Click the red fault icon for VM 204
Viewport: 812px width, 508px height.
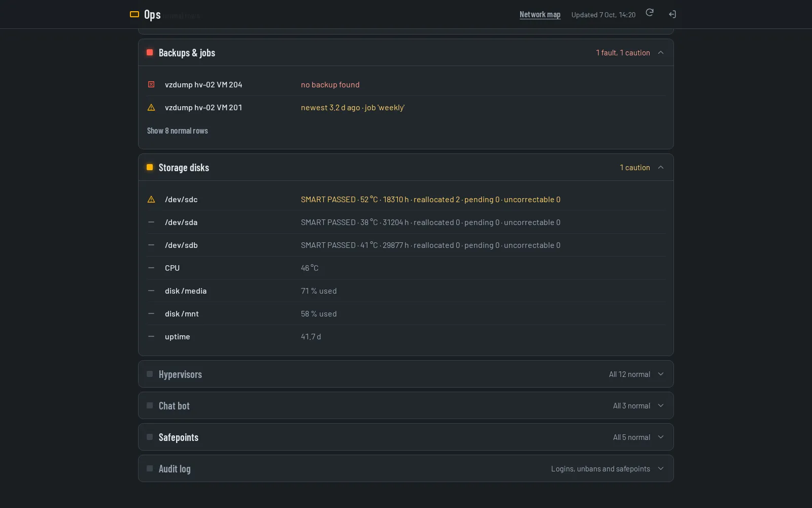point(151,84)
